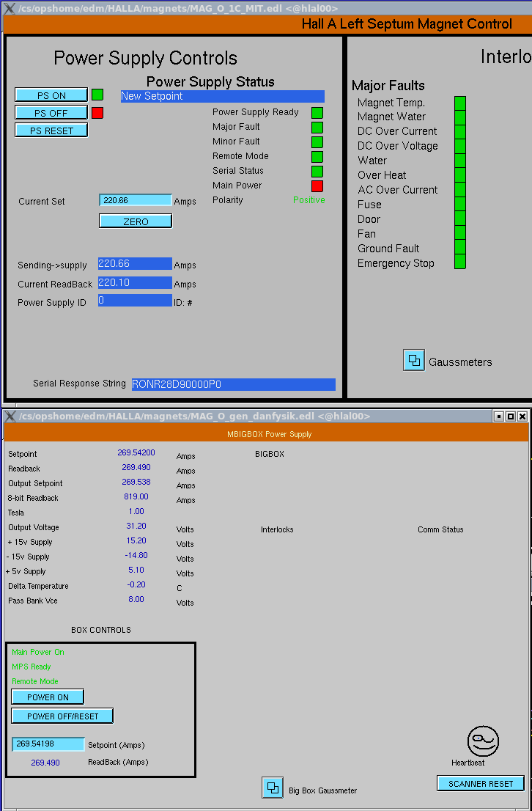Image resolution: width=532 pixels, height=811 pixels.
Task: Click the Output Voltage value 31.20
Action: 136,526
